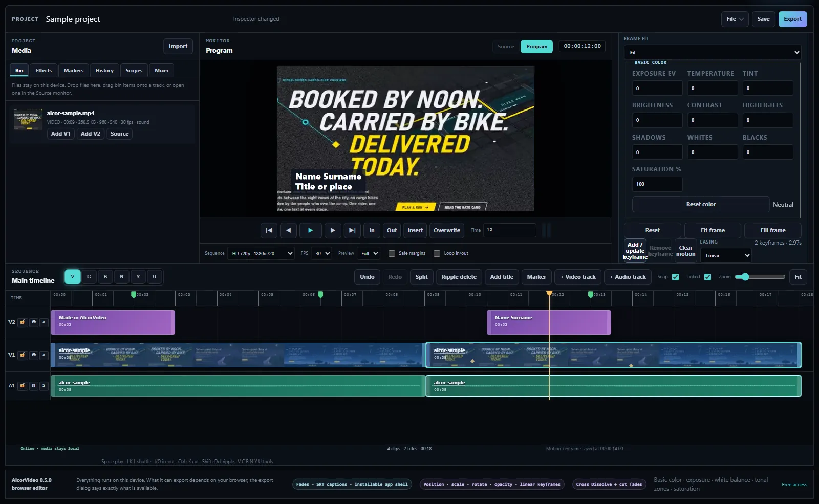The image size is (819, 504).
Task: Enable the Loop in/out checkbox
Action: [437, 253]
